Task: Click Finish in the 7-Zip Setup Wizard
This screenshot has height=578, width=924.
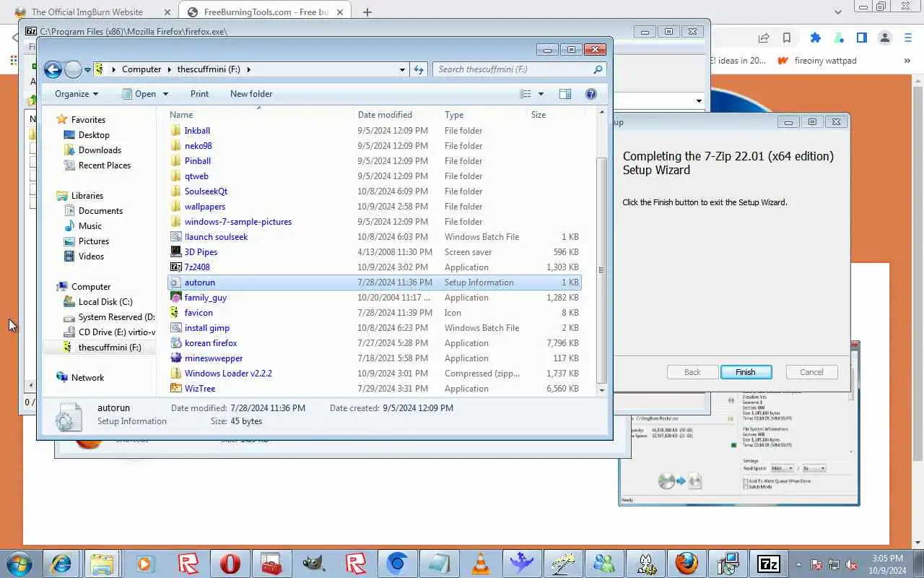Action: pyautogui.click(x=746, y=372)
